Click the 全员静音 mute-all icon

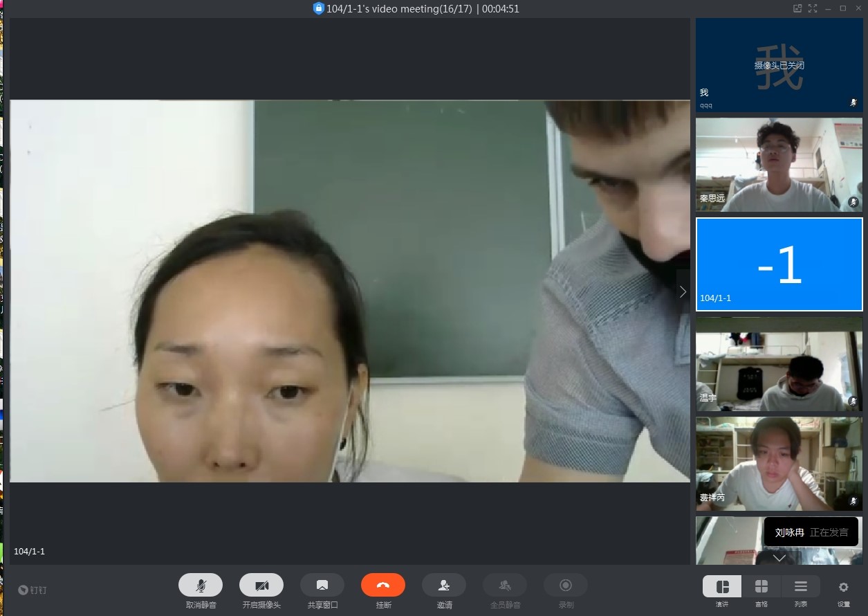[x=505, y=586]
